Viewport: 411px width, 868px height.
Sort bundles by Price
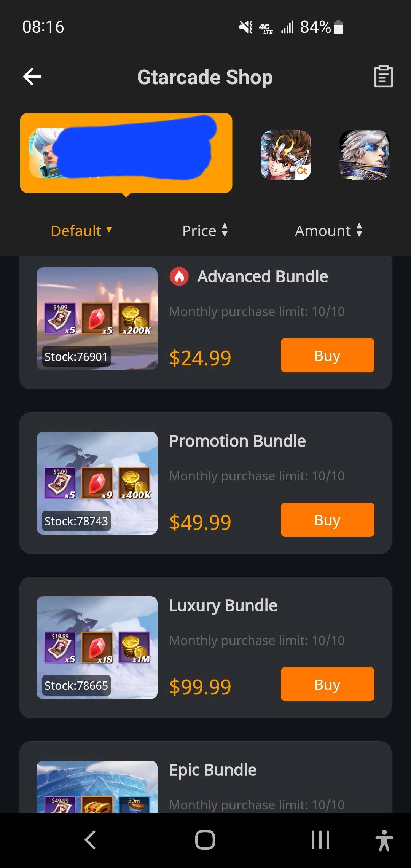click(x=205, y=231)
